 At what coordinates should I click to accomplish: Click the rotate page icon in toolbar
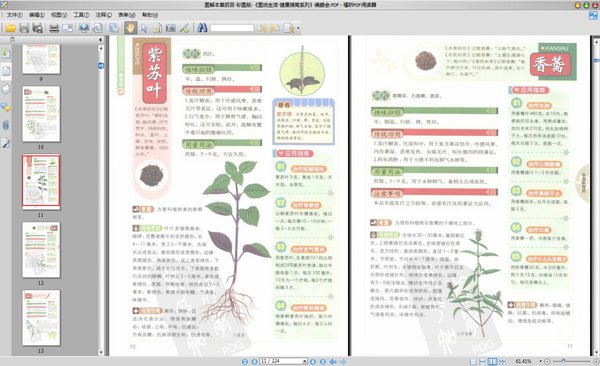[98, 28]
